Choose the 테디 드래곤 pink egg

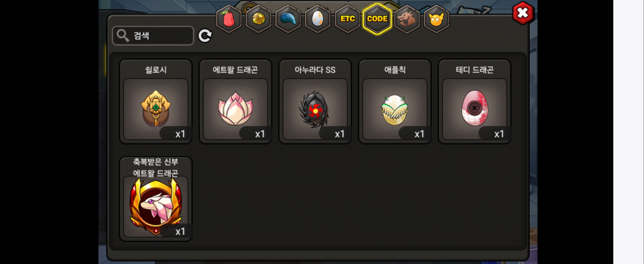coord(474,109)
